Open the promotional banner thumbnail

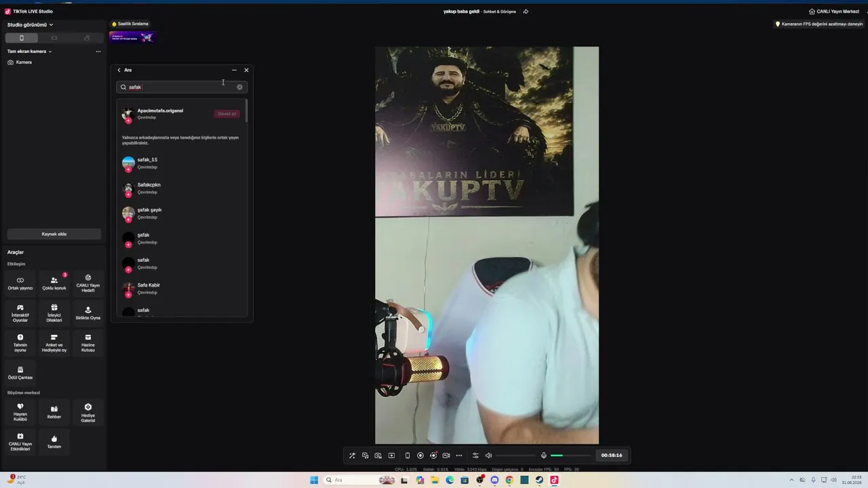[x=133, y=37]
